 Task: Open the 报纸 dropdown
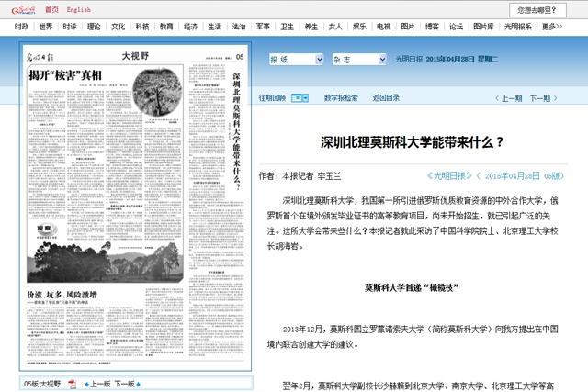295,58
